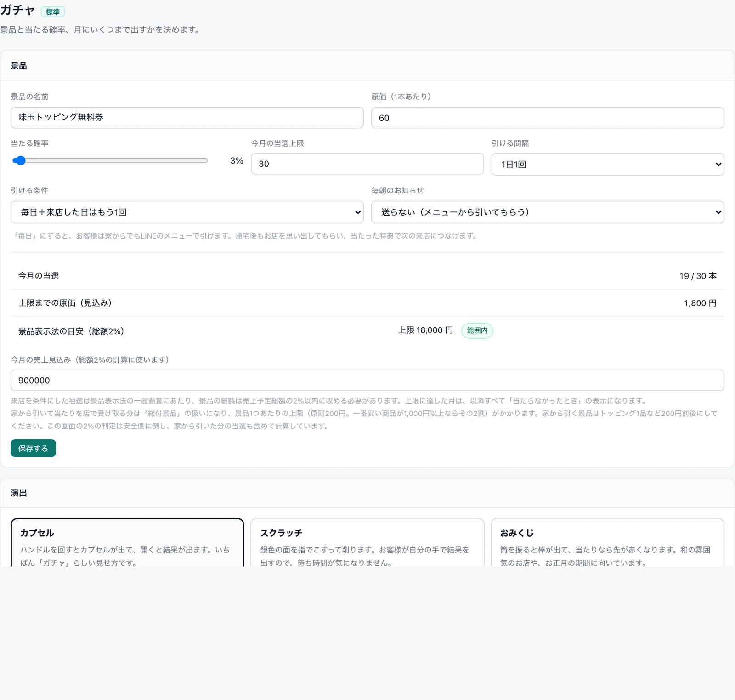
Task: Select the おみくじ effect card
Action: 607,543
